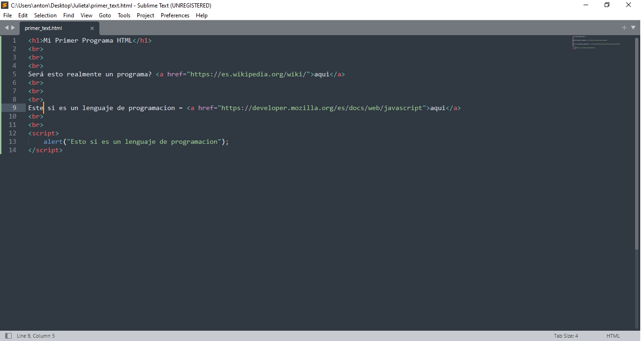Open the File menu
The height and width of the screenshot is (341, 644).
click(x=7, y=15)
